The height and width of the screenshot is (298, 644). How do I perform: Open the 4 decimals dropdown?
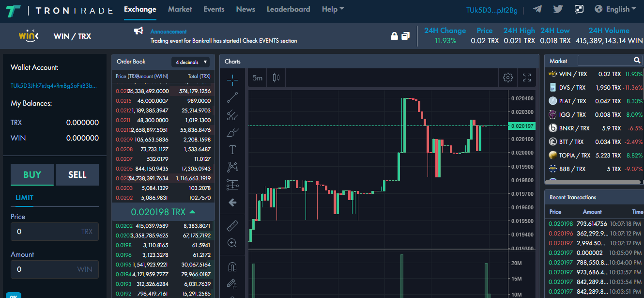(x=191, y=62)
